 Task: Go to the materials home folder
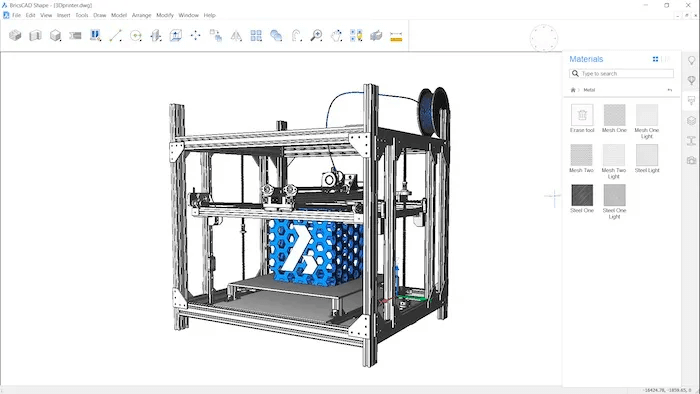pyautogui.click(x=573, y=90)
